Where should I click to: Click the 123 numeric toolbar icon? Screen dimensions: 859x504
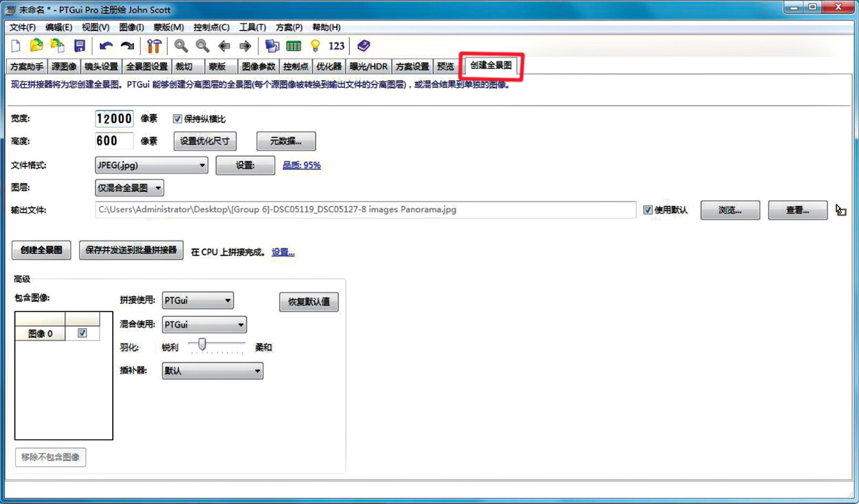click(x=336, y=46)
